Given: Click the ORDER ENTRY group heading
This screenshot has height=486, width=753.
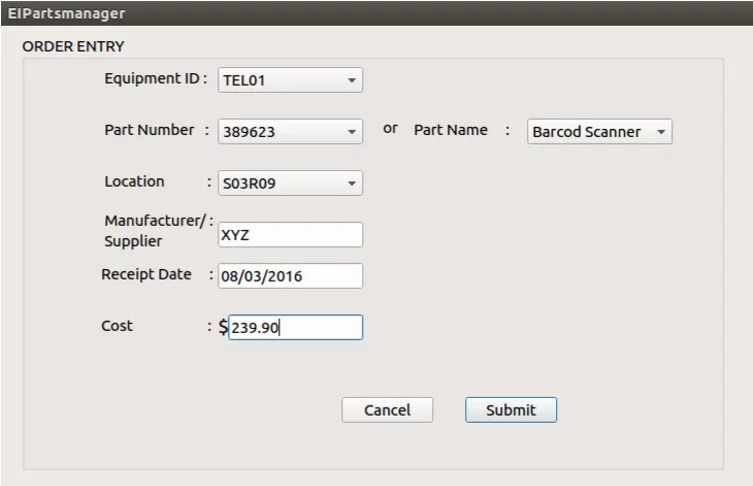Looking at the screenshot, I should (x=73, y=47).
